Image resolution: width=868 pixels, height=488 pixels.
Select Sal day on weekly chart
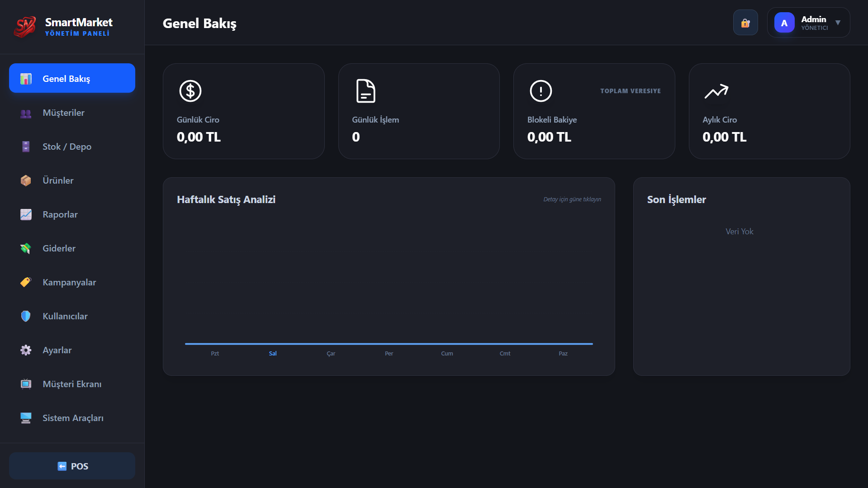tap(273, 354)
